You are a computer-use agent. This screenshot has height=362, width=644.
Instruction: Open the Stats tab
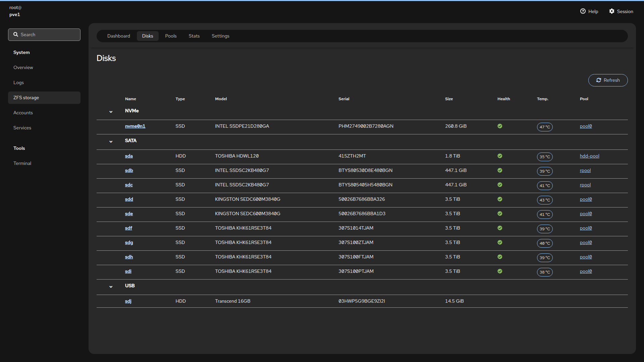[194, 36]
